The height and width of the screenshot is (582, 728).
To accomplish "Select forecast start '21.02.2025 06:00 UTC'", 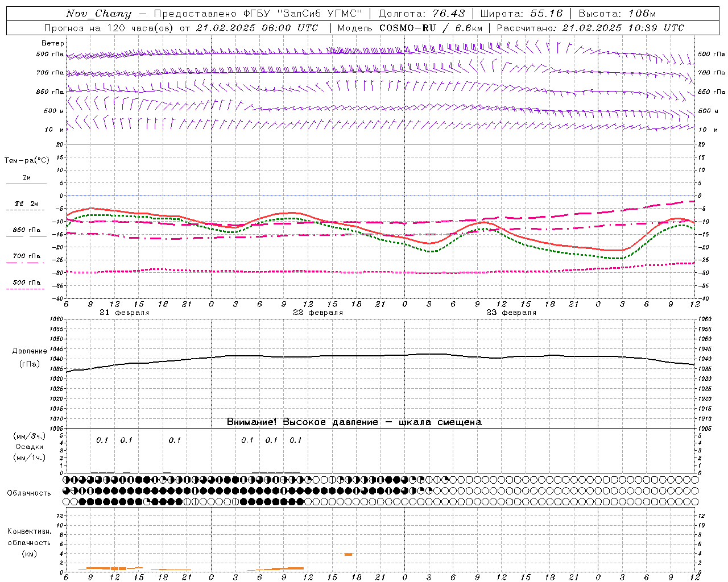I will pyautogui.click(x=257, y=28).
